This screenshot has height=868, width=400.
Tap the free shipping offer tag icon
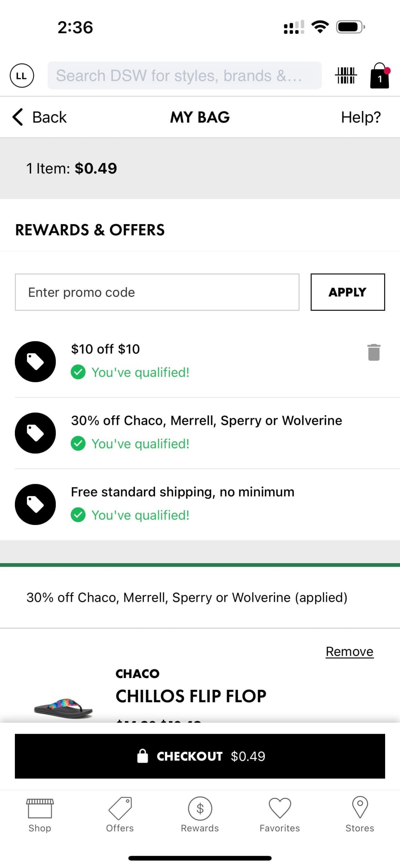pyautogui.click(x=35, y=504)
